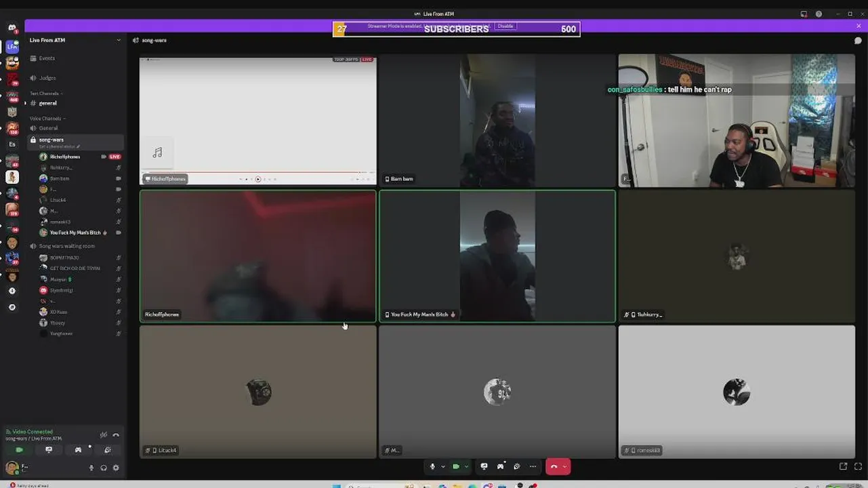The width and height of the screenshot is (868, 488).
Task: Mute microphone in user panel
Action: (91, 468)
